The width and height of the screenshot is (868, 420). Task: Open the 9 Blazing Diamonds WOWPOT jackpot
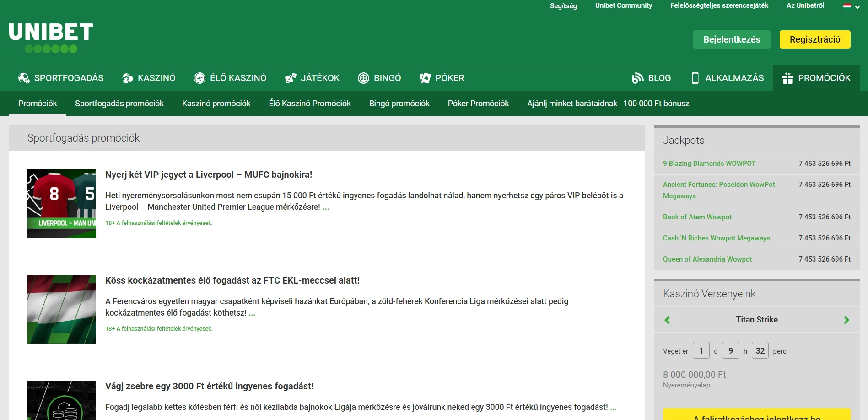[709, 164]
